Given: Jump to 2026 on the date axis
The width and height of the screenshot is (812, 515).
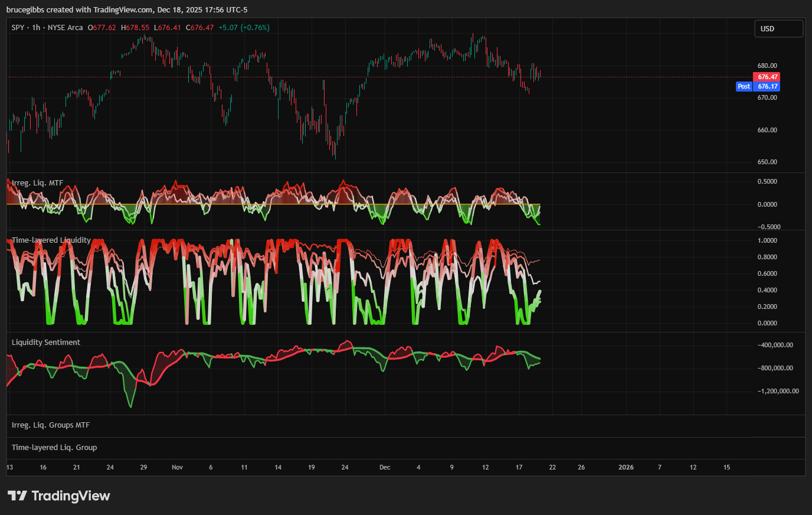Looking at the screenshot, I should pos(626,467).
